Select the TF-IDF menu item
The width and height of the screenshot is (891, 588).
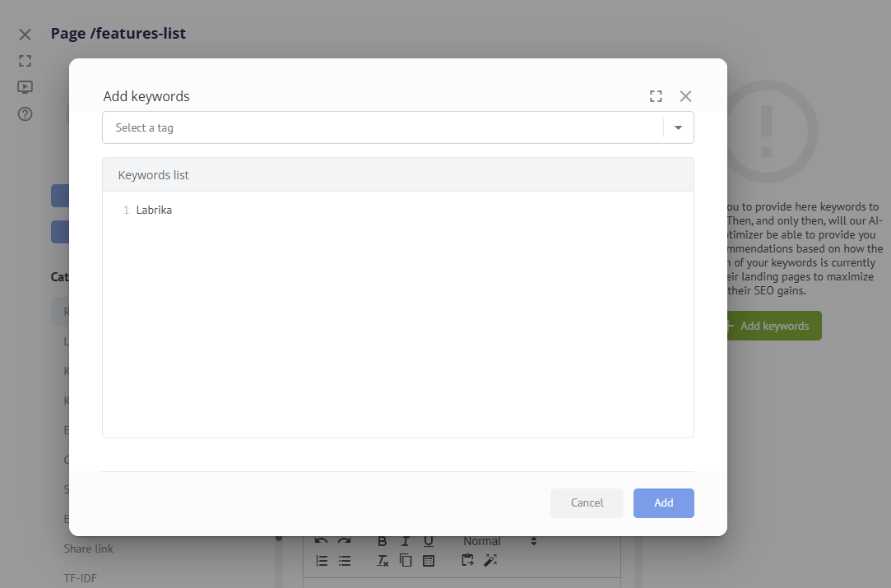(x=81, y=578)
